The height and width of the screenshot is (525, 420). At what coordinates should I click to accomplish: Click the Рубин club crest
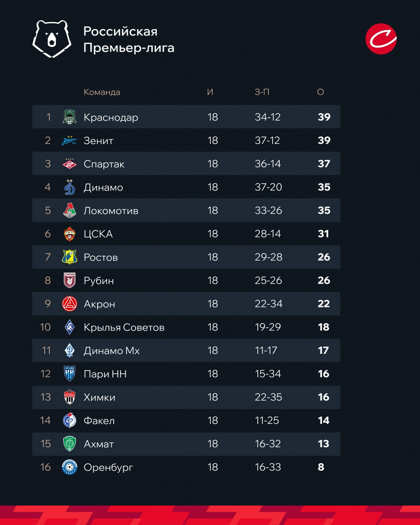tap(70, 280)
